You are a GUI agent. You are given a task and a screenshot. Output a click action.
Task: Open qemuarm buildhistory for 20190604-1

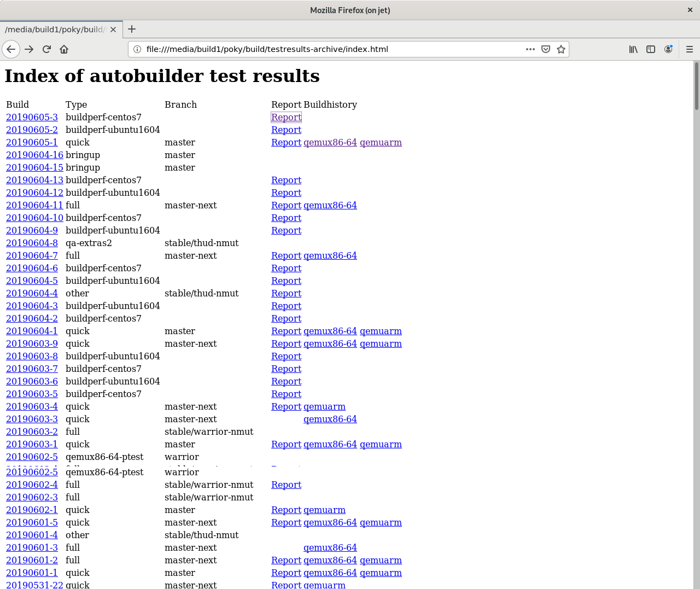[381, 331]
